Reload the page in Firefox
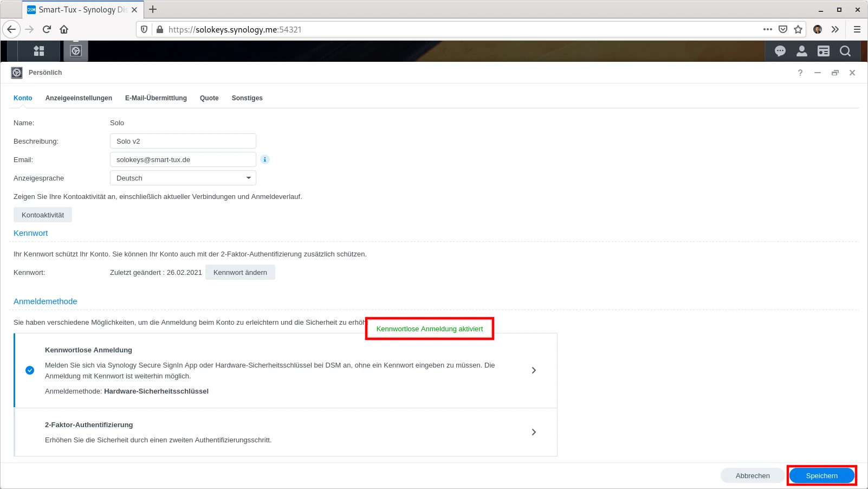Screen dimensions: 868x489 (x=47, y=29)
